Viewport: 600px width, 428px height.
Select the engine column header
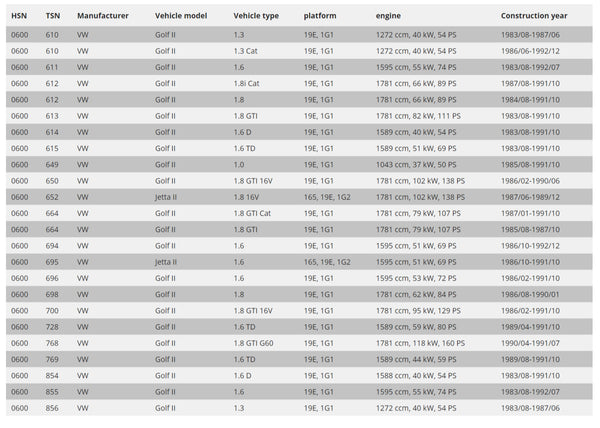point(388,17)
